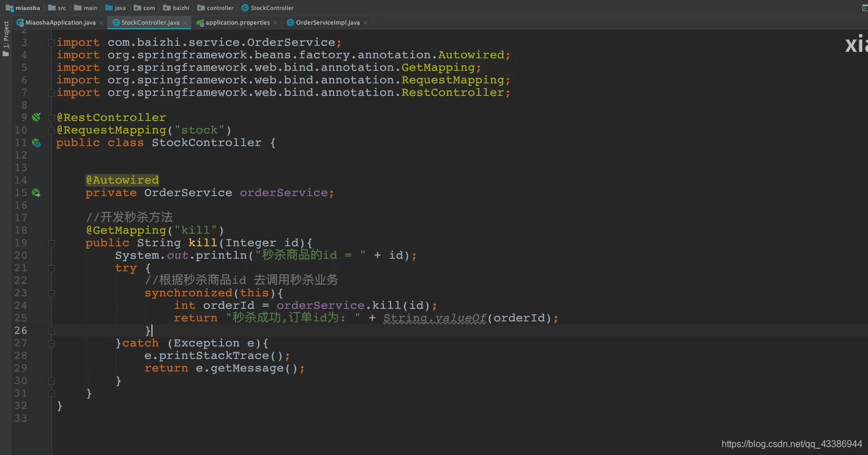
Task: Close the OrderServiceImpl.java tab
Action: point(365,22)
